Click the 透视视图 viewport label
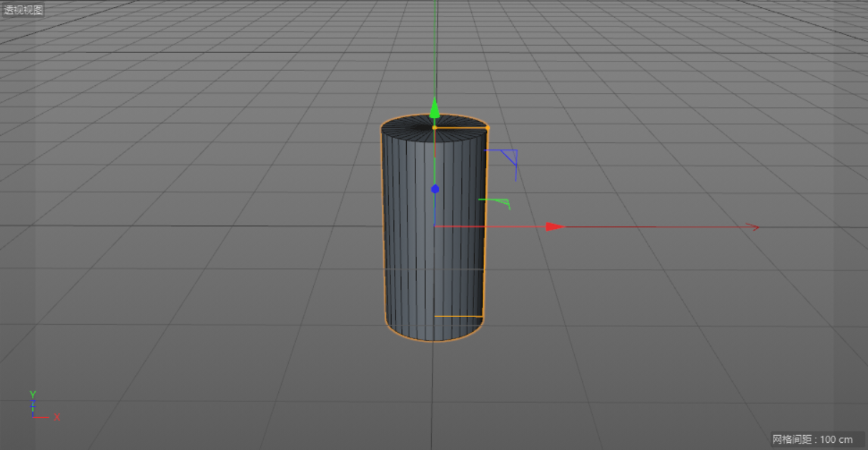 click(24, 10)
